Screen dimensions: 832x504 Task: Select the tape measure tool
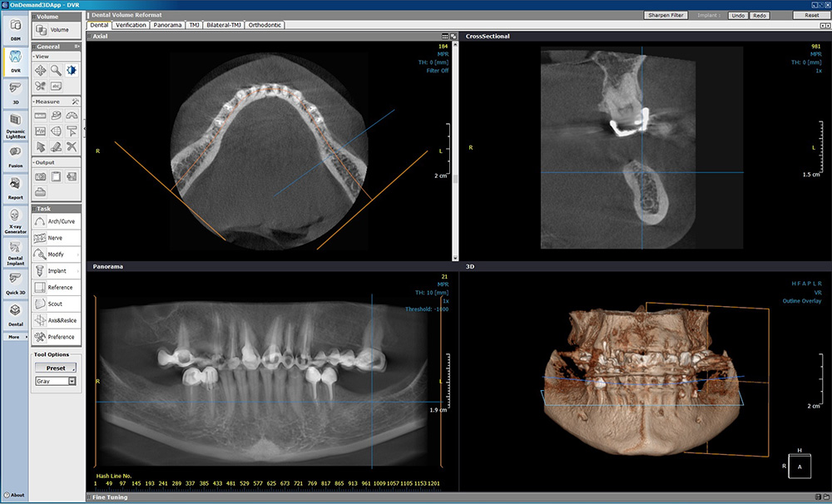pyautogui.click(x=56, y=115)
